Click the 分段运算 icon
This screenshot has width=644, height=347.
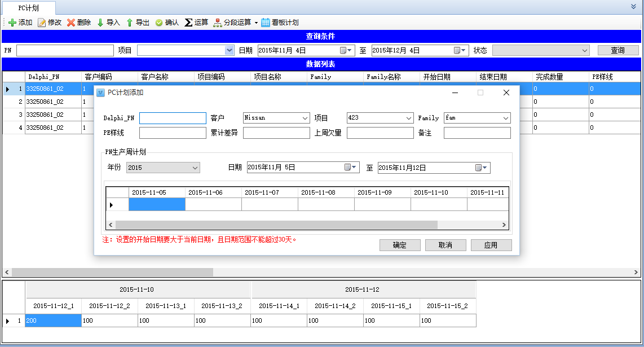click(218, 23)
